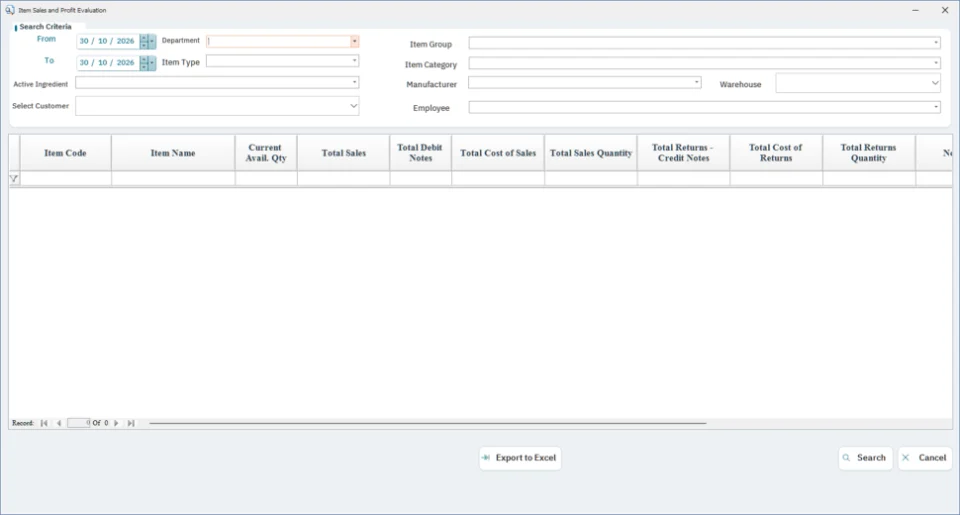
Task: Click the Item Code filter cell
Action: point(66,179)
